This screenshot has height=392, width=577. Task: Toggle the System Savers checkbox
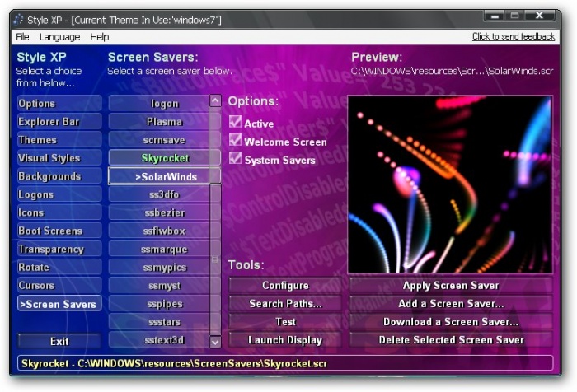click(x=235, y=158)
